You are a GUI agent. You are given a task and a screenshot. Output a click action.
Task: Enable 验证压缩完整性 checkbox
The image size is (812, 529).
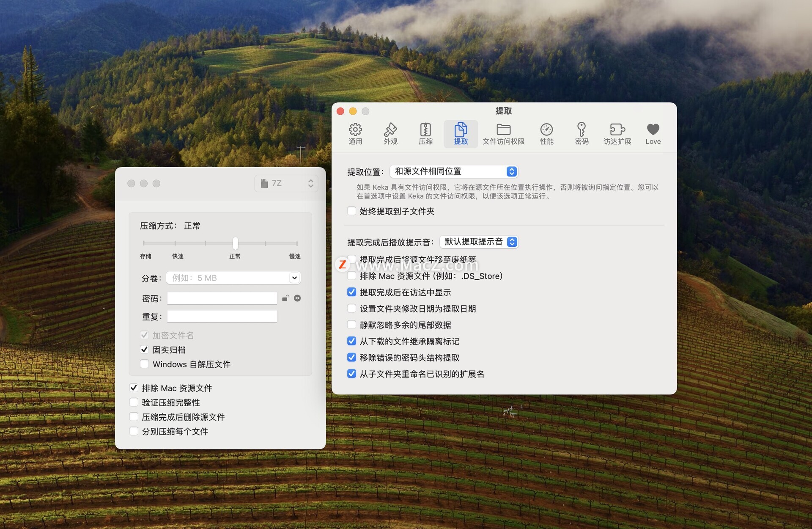point(134,402)
